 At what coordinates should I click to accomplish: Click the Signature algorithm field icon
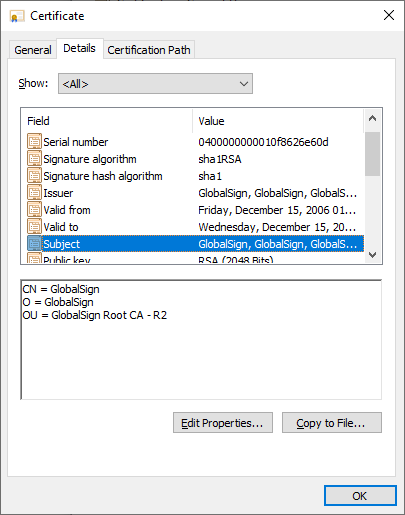click(x=34, y=159)
